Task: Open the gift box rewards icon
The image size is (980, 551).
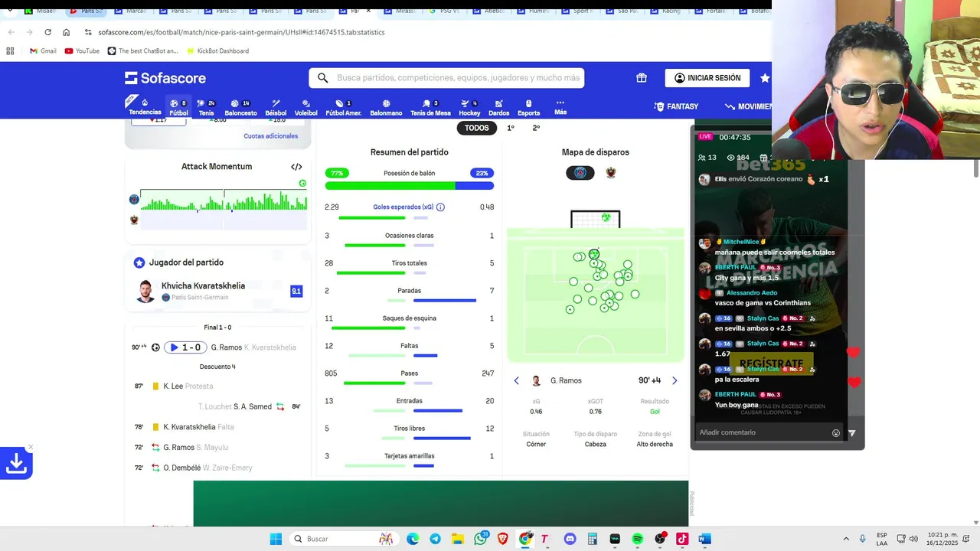Action: (x=642, y=78)
